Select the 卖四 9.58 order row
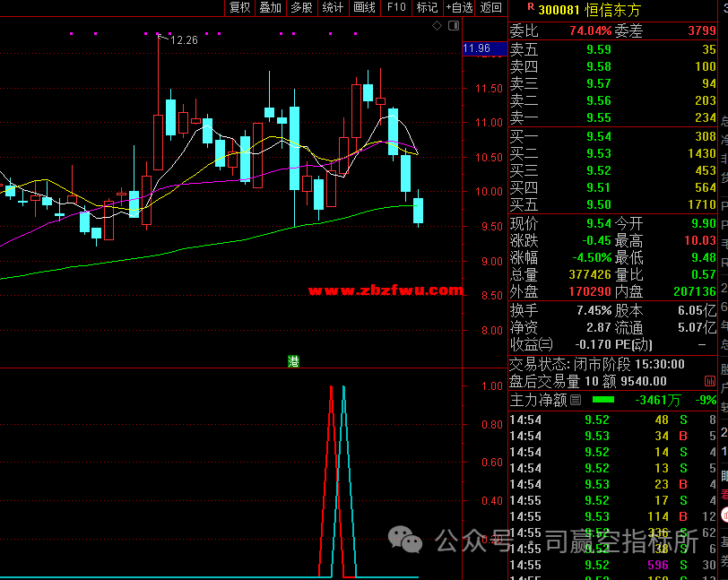728x580 pixels. pos(613,66)
